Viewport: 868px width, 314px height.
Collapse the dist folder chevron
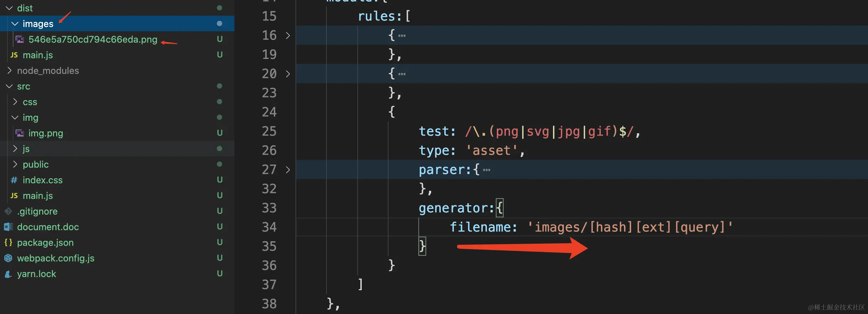9,8
